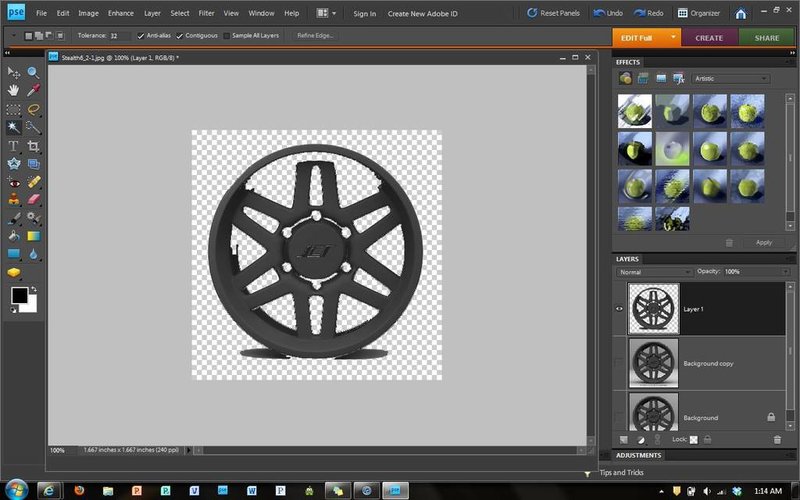Select the Blur tool

[33, 254]
